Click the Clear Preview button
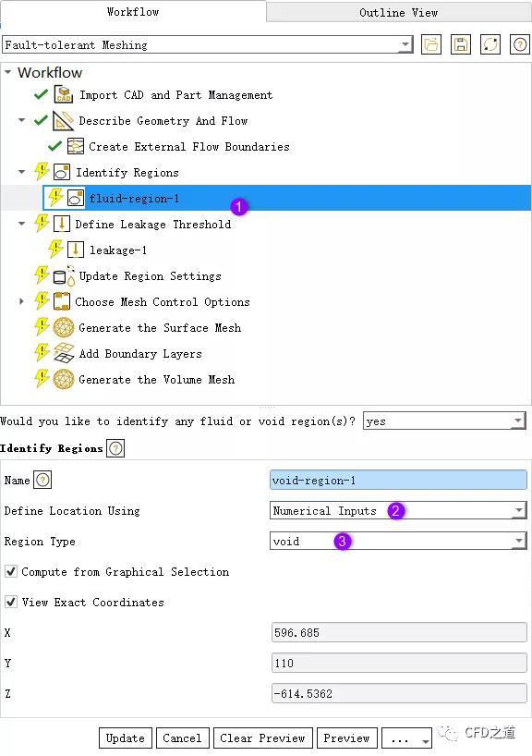This screenshot has height=756, width=532. point(262,738)
